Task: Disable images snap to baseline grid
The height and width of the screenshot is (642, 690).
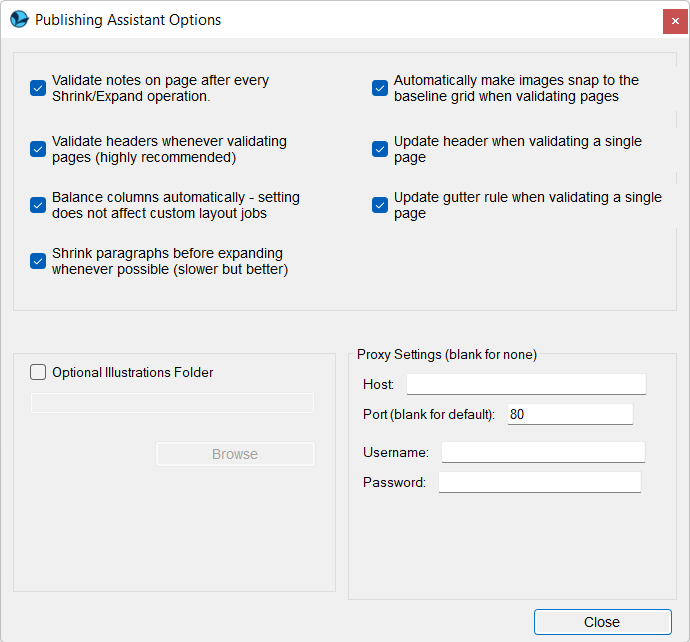Action: click(380, 88)
